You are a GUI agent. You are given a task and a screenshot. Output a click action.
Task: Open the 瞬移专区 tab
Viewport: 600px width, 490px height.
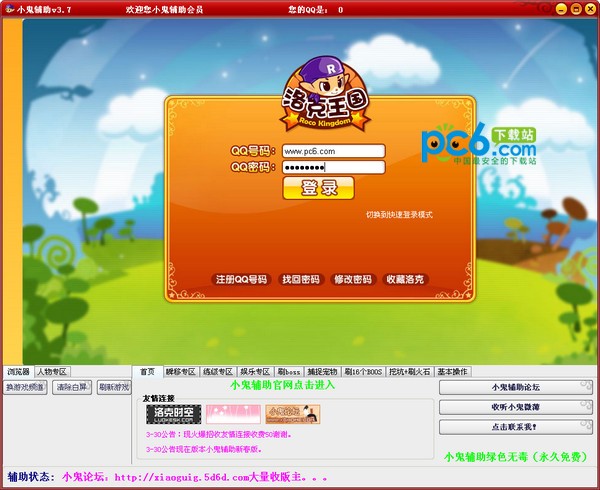click(x=181, y=372)
